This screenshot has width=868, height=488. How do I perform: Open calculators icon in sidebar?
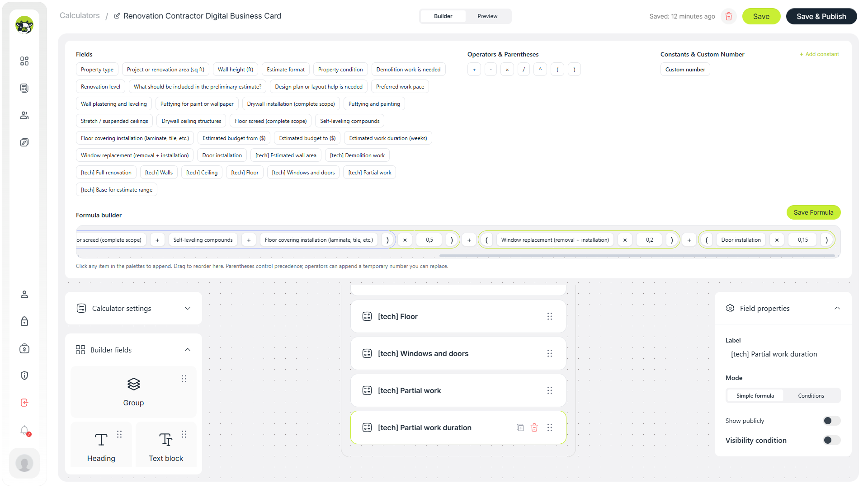pyautogui.click(x=24, y=88)
